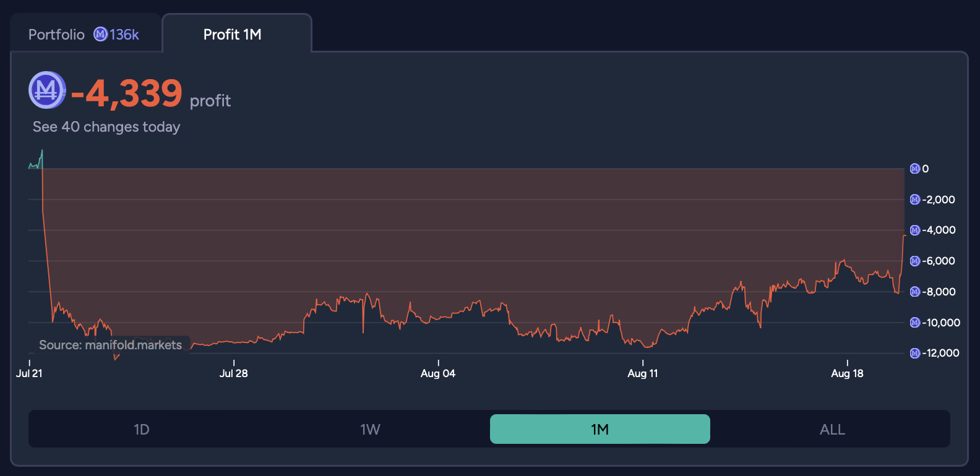Select the 1D time range

pyautogui.click(x=142, y=429)
